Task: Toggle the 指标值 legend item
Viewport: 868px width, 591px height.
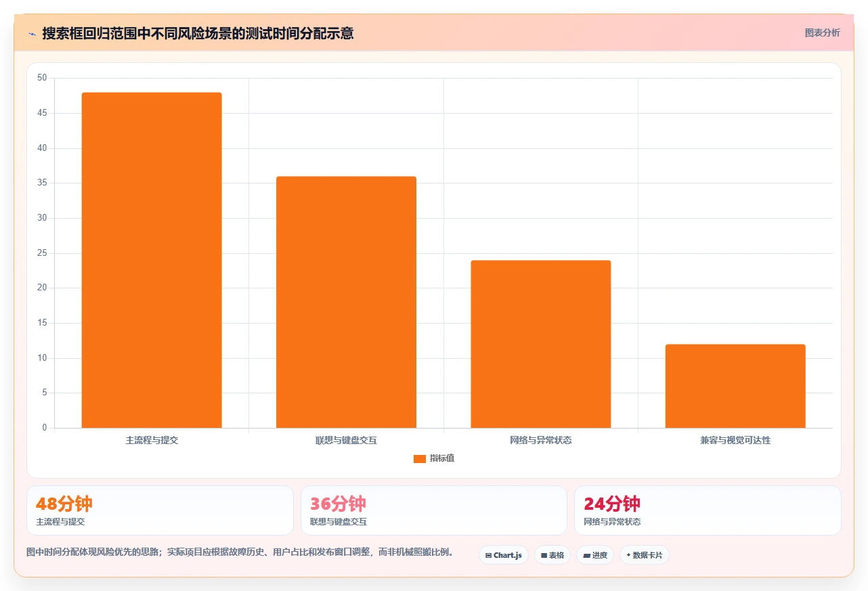Action: click(x=434, y=458)
